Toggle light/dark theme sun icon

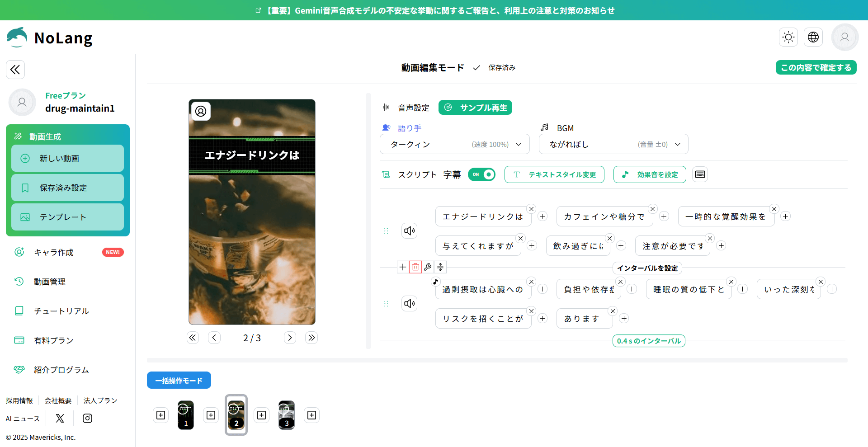pos(788,37)
